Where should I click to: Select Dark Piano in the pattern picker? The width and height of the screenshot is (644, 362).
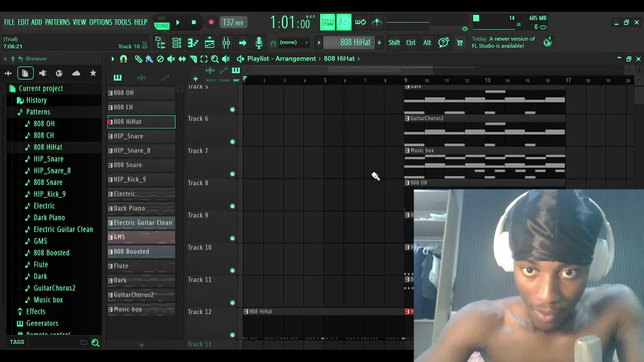pyautogui.click(x=141, y=208)
